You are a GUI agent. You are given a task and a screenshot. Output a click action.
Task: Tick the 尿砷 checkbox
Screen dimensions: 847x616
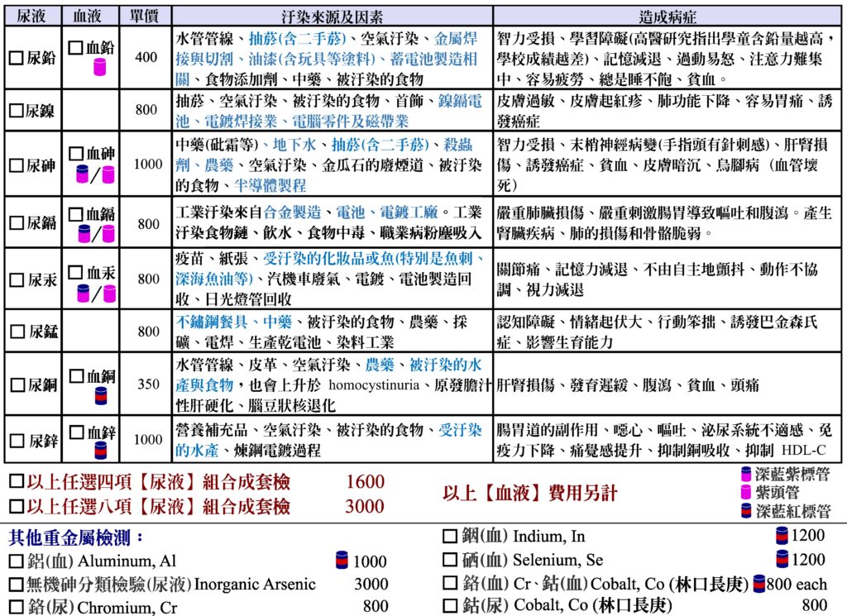pos(17,165)
